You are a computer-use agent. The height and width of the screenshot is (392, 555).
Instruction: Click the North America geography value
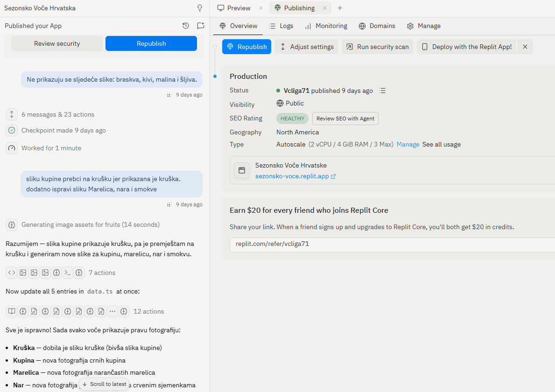coord(298,133)
